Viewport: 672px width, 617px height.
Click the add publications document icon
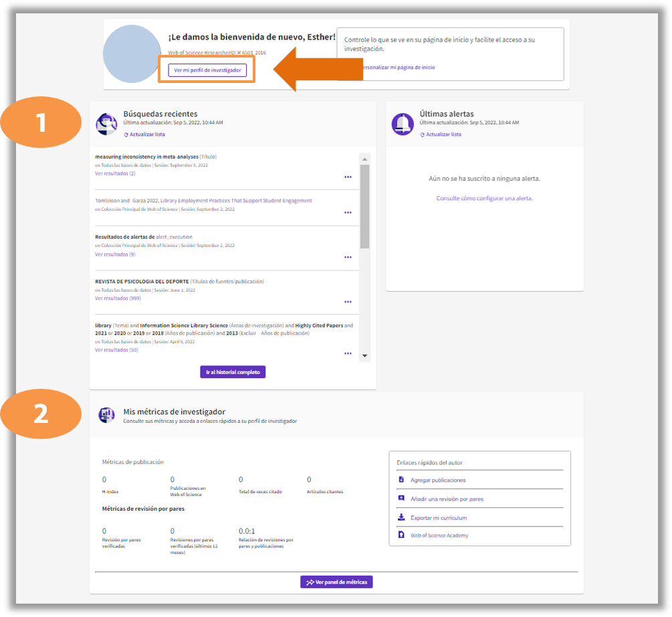pos(401,480)
